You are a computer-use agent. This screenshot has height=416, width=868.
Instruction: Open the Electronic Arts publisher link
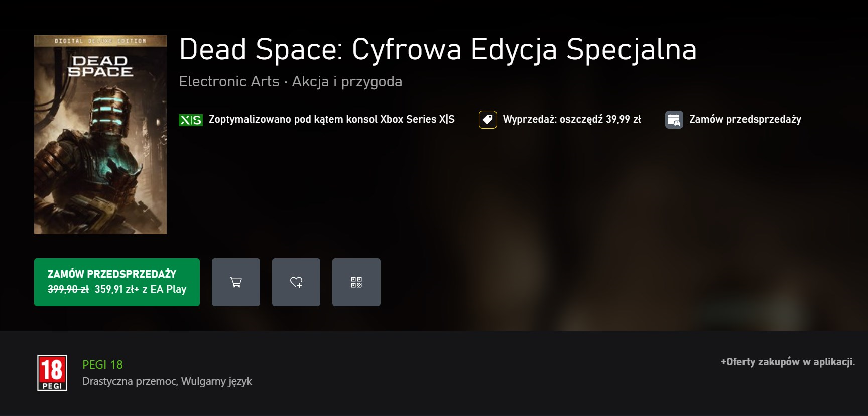pyautogui.click(x=229, y=81)
